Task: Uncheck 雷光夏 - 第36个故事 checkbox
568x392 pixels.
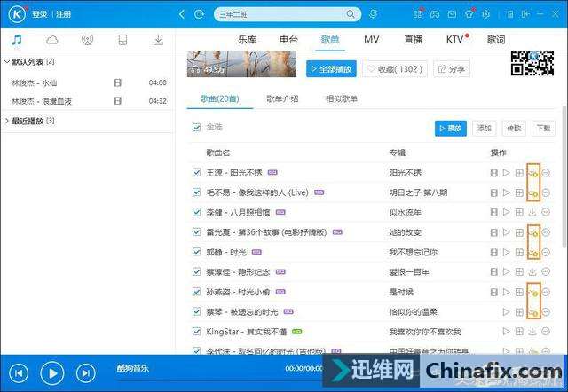Action: 197,232
